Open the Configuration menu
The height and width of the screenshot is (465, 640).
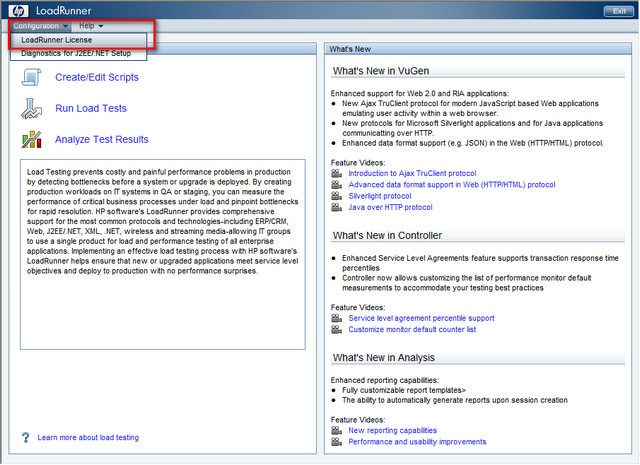(40, 26)
